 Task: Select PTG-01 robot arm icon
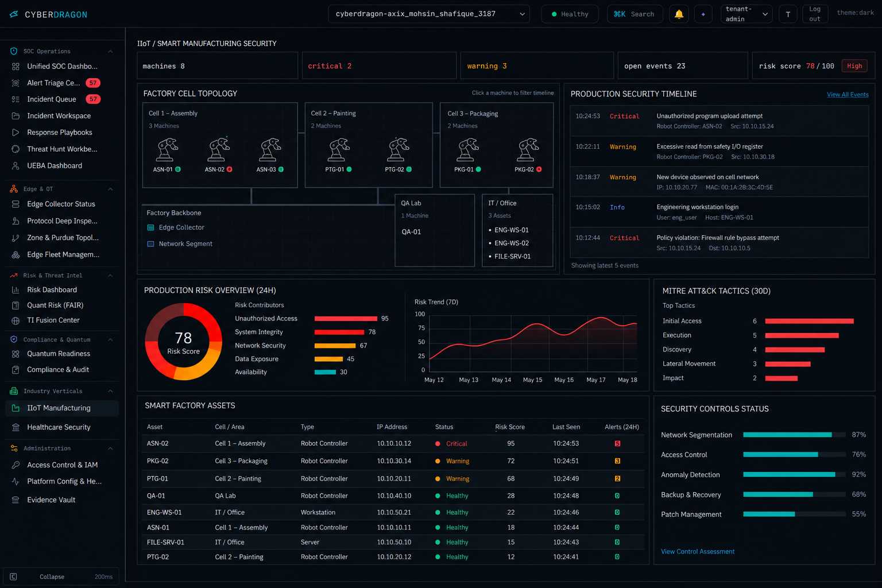(x=339, y=149)
